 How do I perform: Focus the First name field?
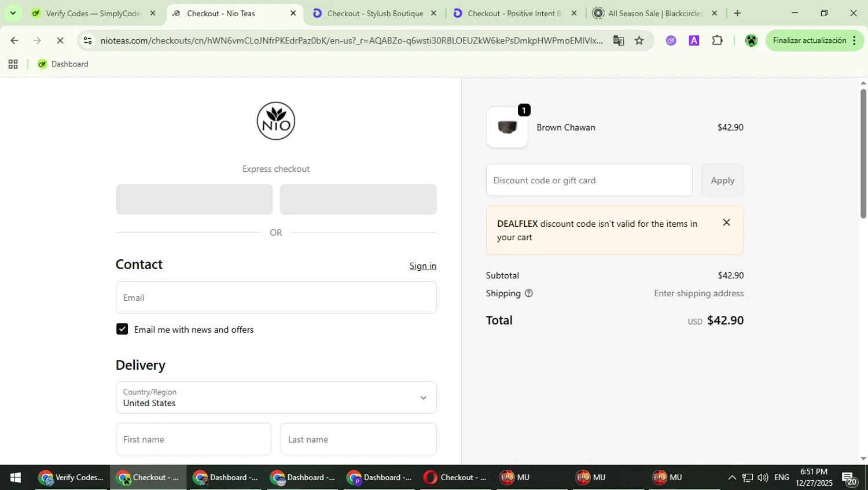[193, 439]
